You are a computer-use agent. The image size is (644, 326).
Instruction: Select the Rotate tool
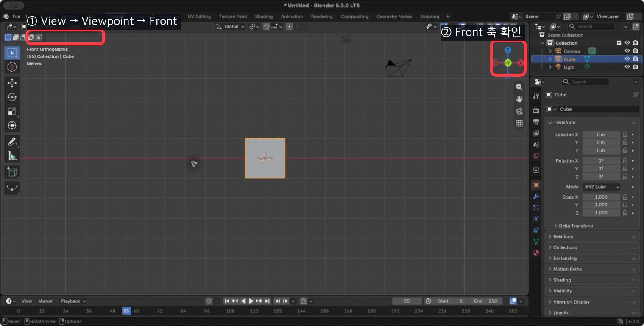tap(12, 97)
